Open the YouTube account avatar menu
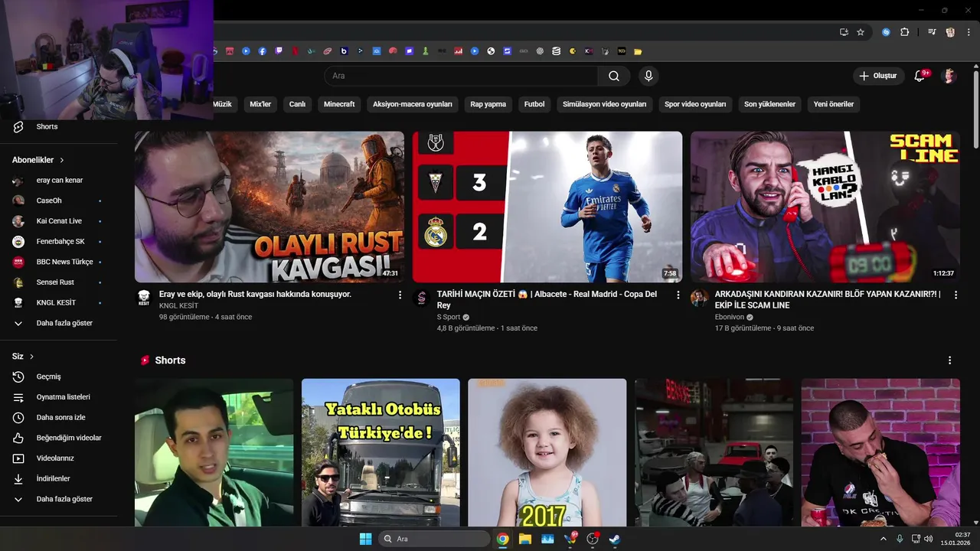The height and width of the screenshot is (551, 980). click(949, 76)
